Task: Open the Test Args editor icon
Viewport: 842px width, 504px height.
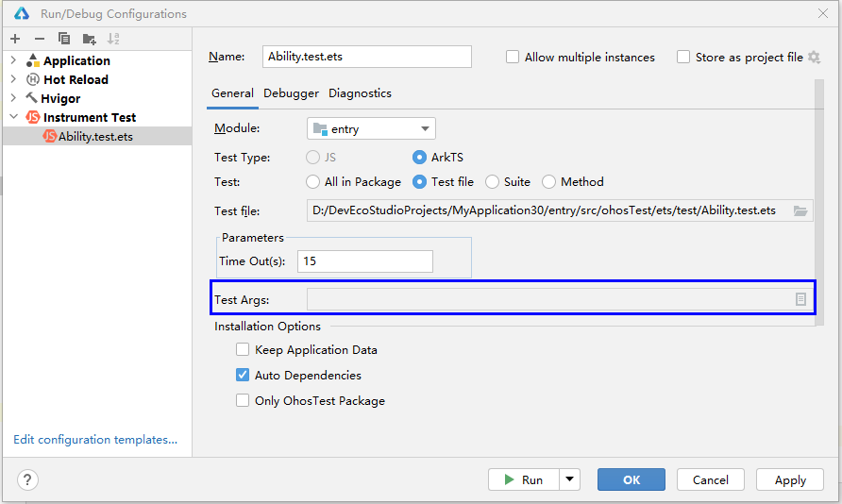Action: pyautogui.click(x=800, y=299)
